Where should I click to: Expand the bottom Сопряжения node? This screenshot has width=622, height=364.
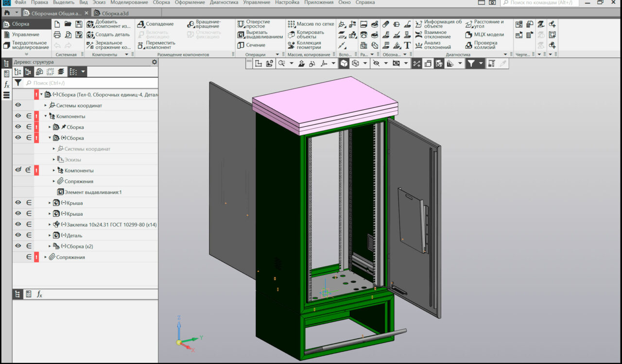pos(46,257)
